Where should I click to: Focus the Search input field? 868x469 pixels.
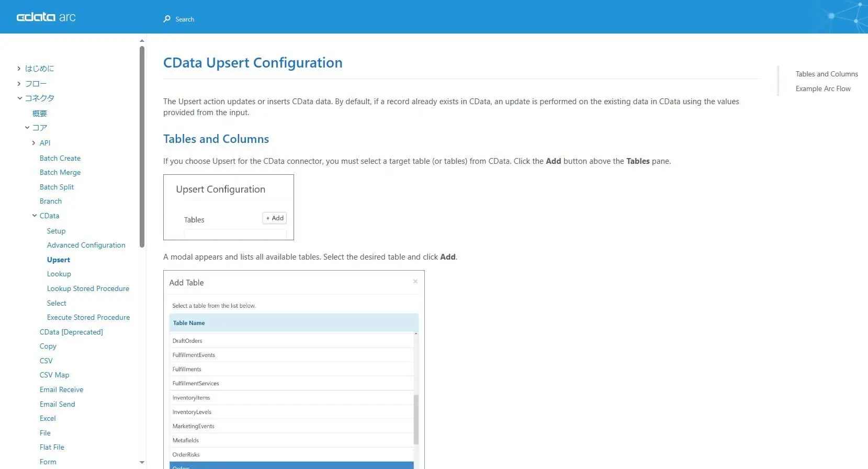coord(185,19)
